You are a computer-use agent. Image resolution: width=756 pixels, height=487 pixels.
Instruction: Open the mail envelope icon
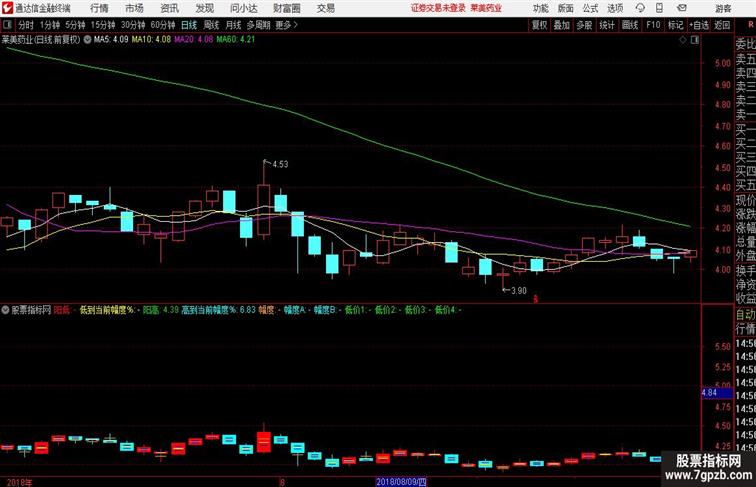[x=682, y=8]
